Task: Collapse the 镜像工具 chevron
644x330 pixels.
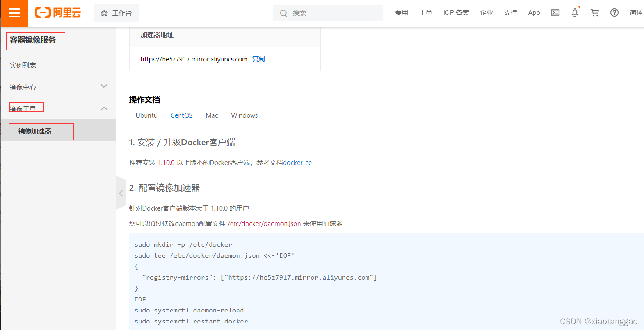Action: (104, 108)
